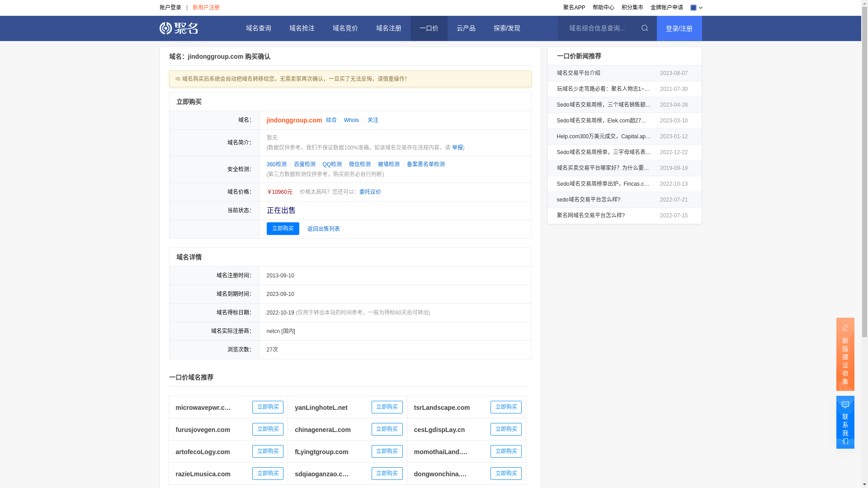
Task: Click the 委托议价 link
Action: click(x=370, y=192)
